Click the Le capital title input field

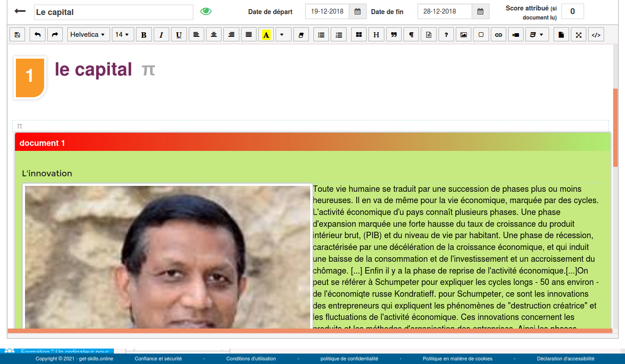point(114,12)
